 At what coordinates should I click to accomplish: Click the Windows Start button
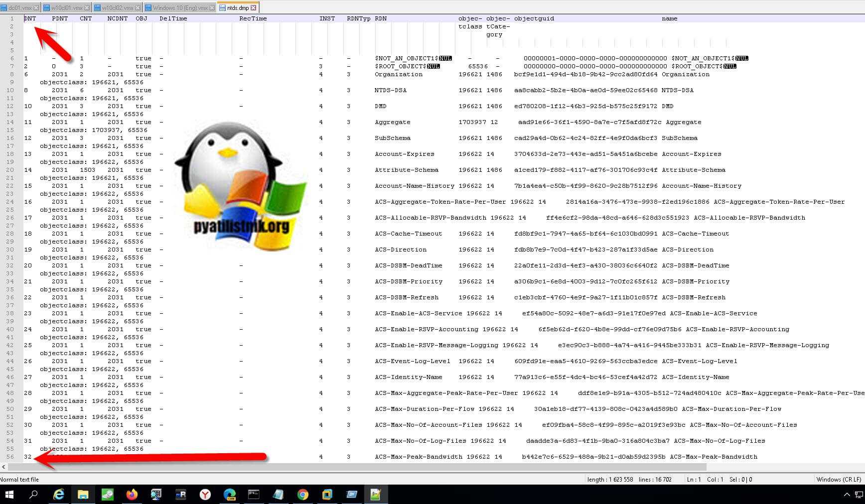[9, 495]
